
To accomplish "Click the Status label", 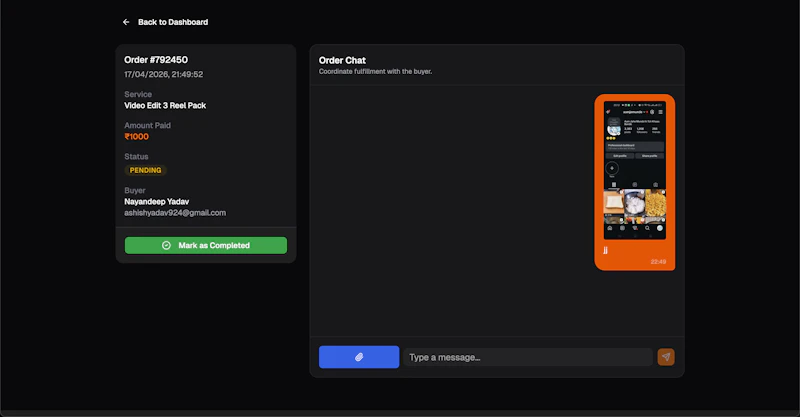I will point(136,157).
